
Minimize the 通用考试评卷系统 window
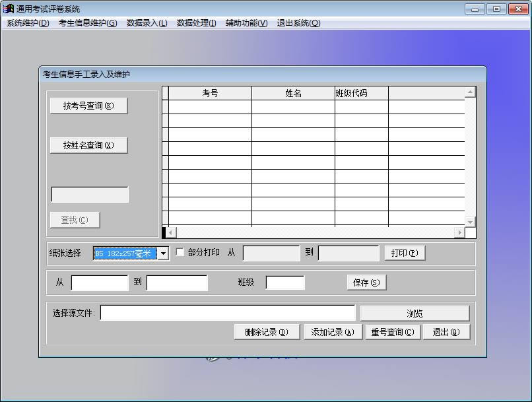coord(475,9)
